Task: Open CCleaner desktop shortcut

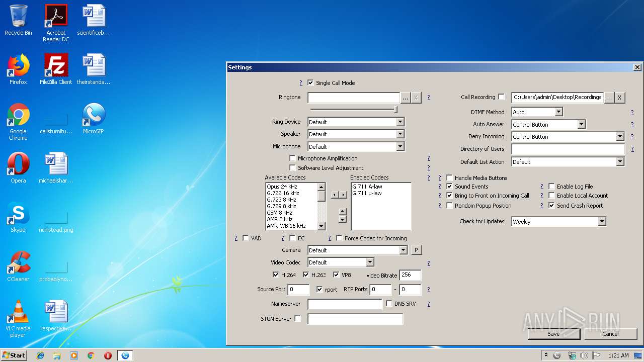Action: click(18, 266)
